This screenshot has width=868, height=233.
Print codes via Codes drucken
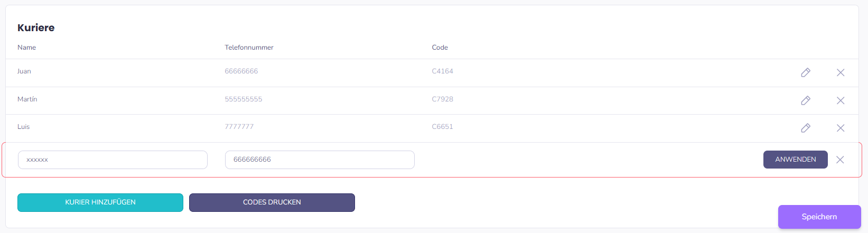(x=272, y=202)
